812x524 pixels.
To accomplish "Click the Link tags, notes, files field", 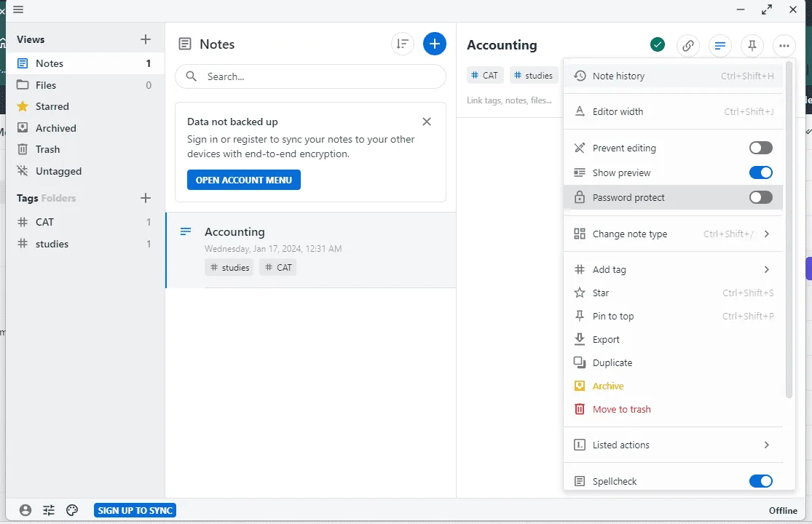I will click(509, 100).
